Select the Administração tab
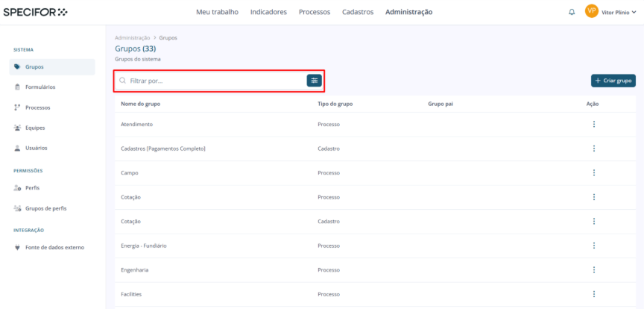This screenshot has width=644, height=309. (x=408, y=12)
